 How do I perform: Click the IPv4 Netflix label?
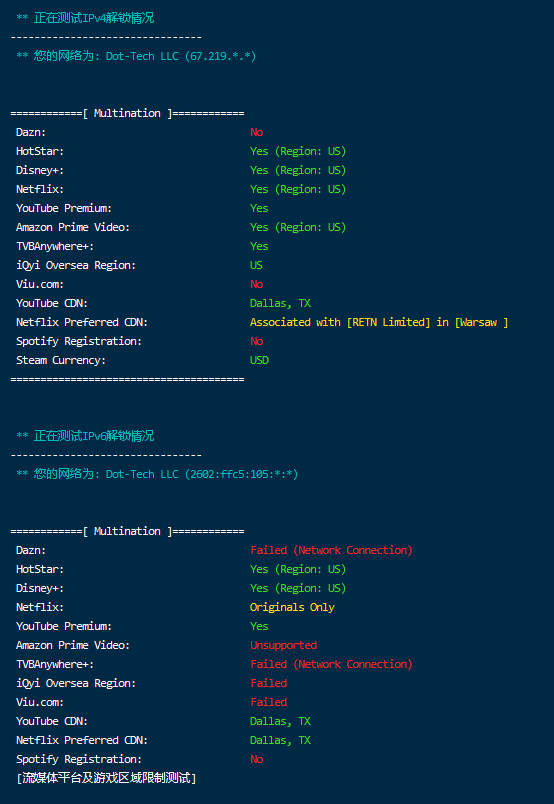click(x=40, y=189)
